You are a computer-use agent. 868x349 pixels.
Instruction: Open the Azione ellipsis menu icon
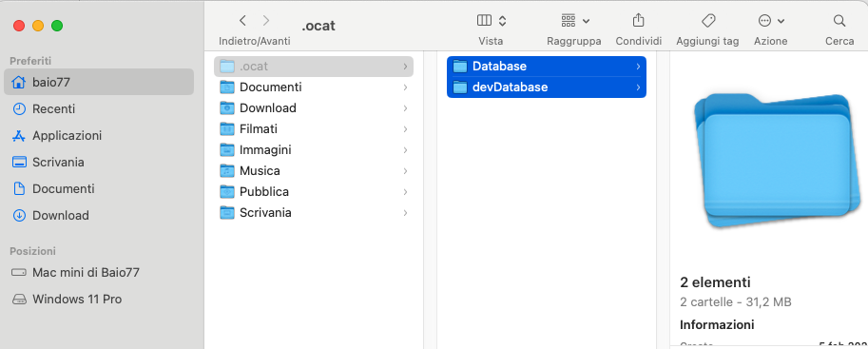(764, 21)
